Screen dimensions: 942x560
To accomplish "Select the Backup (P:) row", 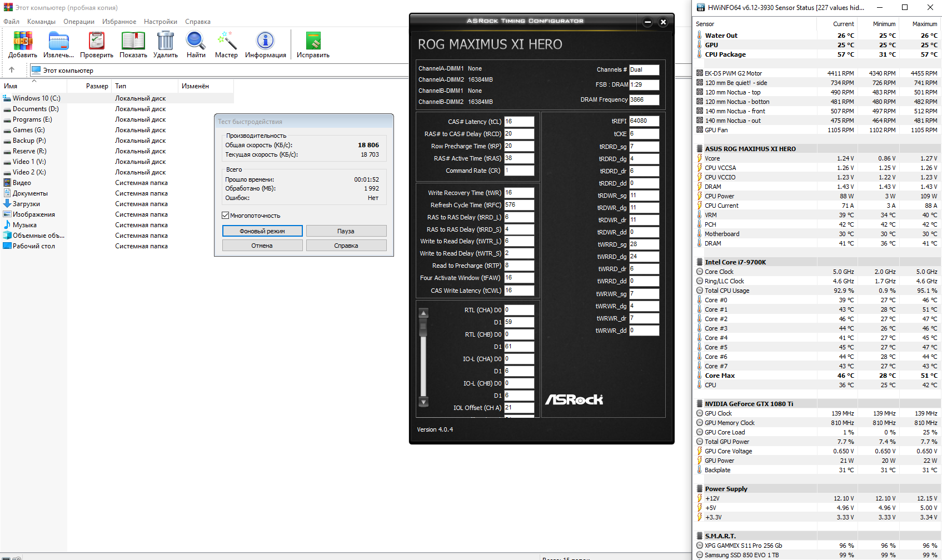I will [x=117, y=141].
